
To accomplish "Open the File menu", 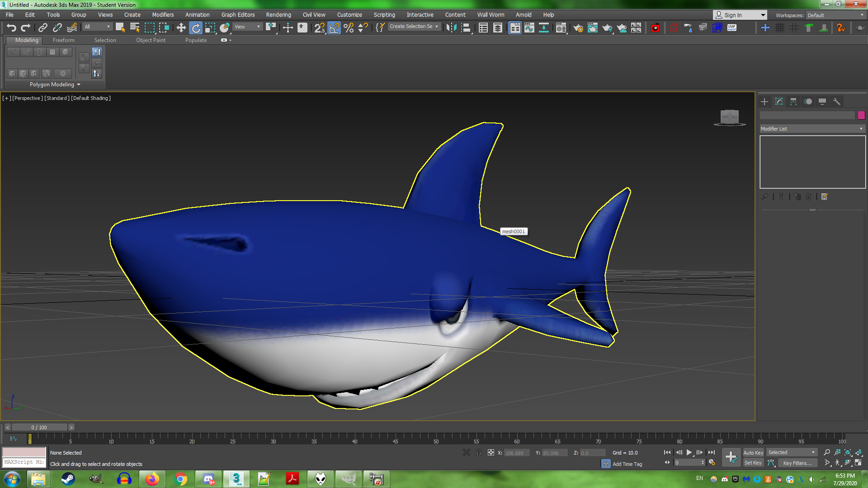I will 9,15.
